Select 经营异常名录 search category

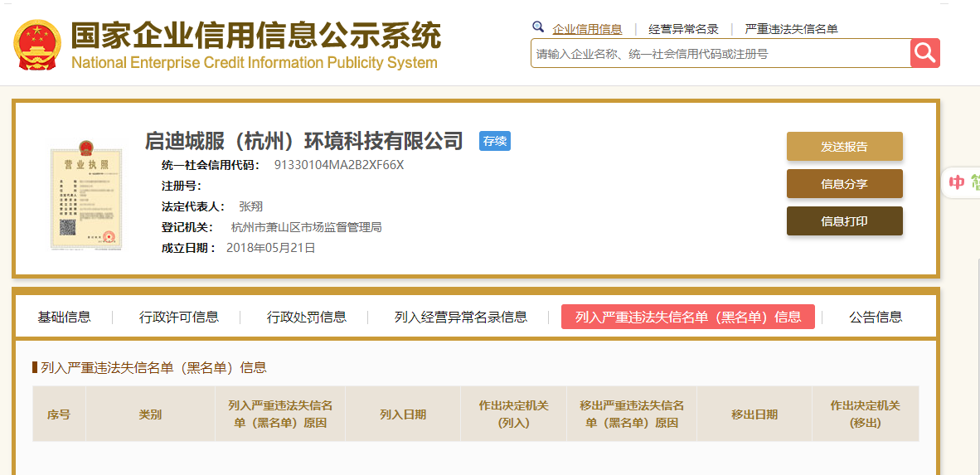[683, 29]
